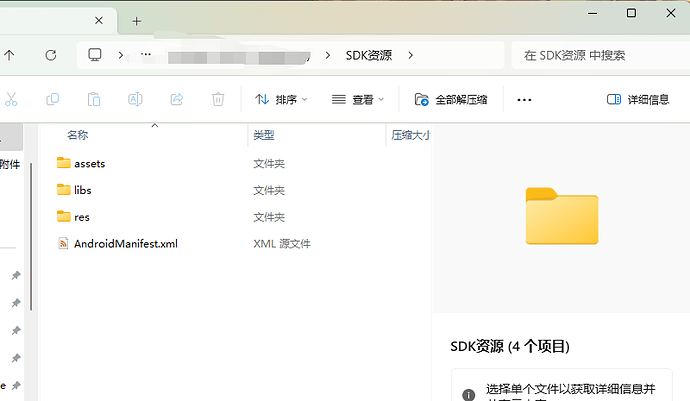This screenshot has width=690, height=401.
Task: Maximize the File Explorer window
Action: coord(631,13)
